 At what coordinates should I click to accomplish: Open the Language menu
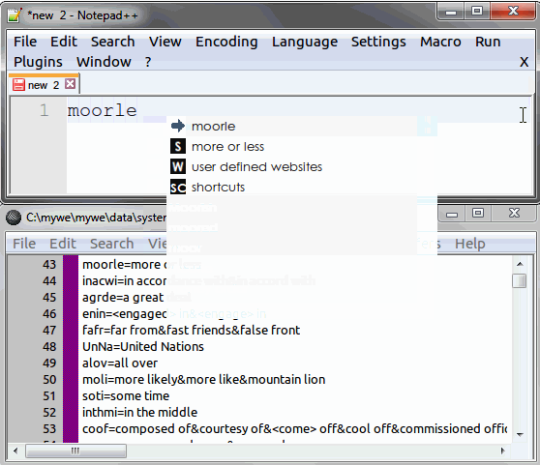click(305, 42)
